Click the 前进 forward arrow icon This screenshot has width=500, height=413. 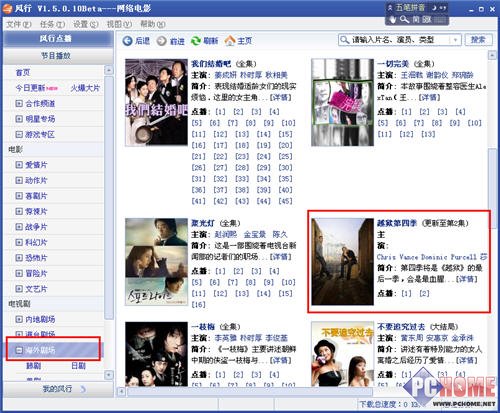pos(162,41)
